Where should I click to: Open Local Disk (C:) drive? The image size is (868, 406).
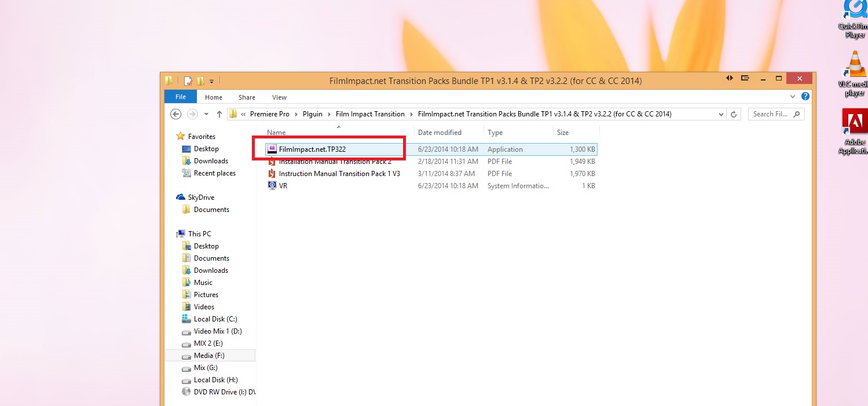[215, 319]
